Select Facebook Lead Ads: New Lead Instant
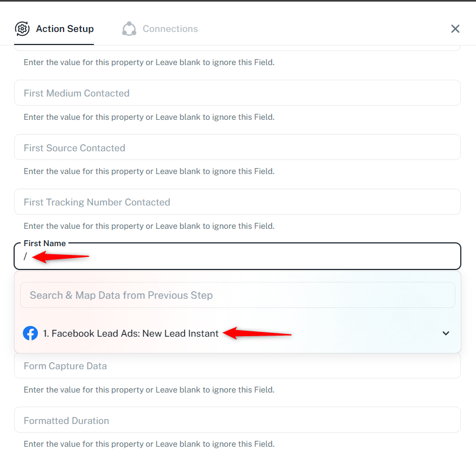The image size is (476, 450). (131, 333)
